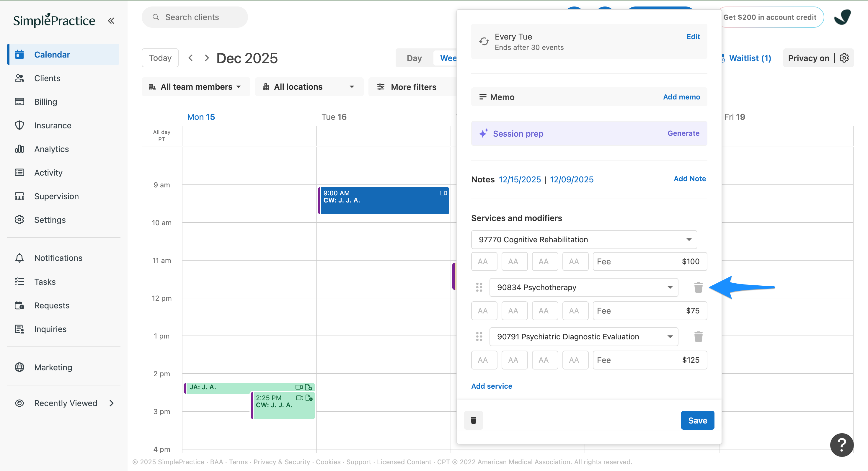868x471 pixels.
Task: Expand the Recently Viewed chevron
Action: (x=112, y=403)
